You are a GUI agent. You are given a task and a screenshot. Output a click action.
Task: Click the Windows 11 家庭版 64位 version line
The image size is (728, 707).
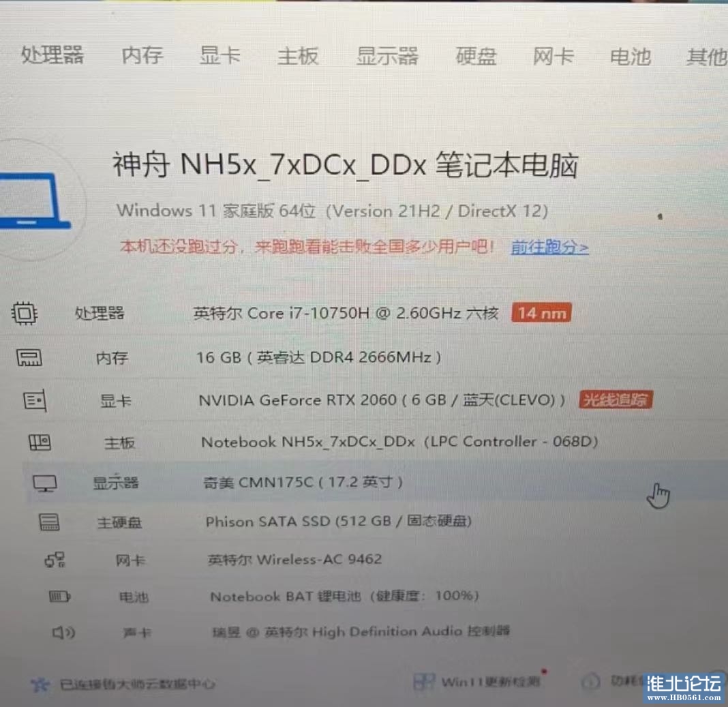point(333,211)
